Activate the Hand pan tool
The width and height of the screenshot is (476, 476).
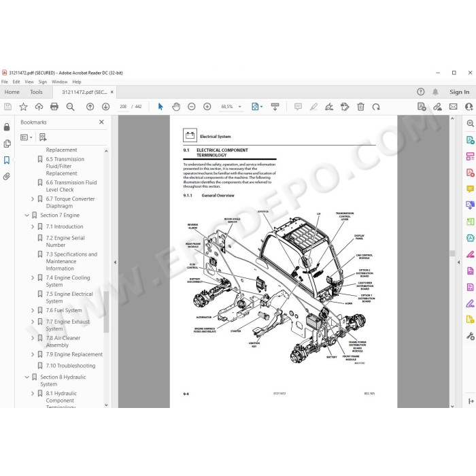[176, 107]
